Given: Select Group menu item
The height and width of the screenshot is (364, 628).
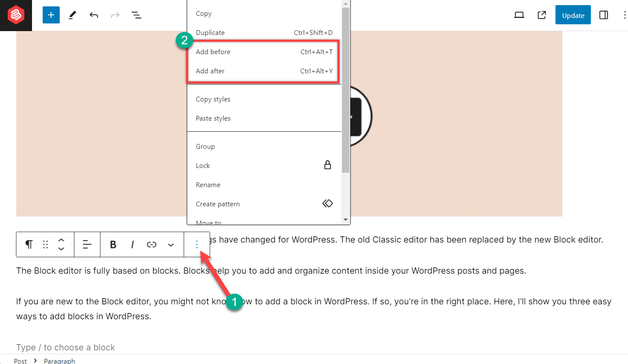Looking at the screenshot, I should click(x=264, y=147).
